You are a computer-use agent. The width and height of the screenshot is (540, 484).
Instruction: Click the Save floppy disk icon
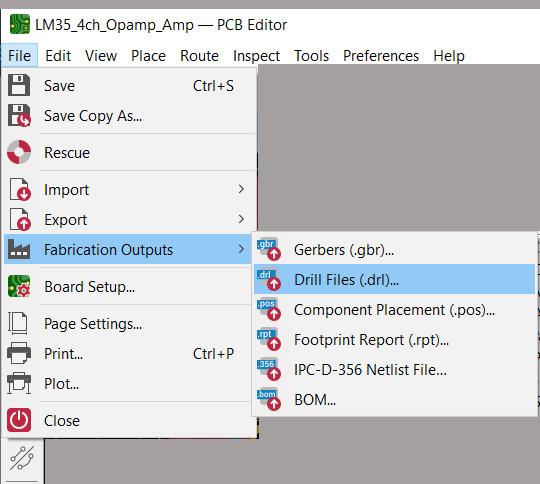click(x=19, y=85)
